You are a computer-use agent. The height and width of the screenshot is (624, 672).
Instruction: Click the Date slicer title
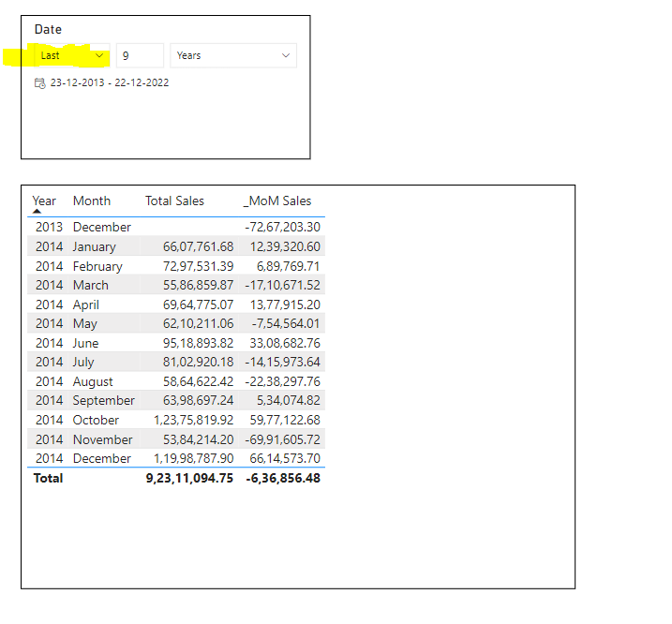click(x=48, y=30)
